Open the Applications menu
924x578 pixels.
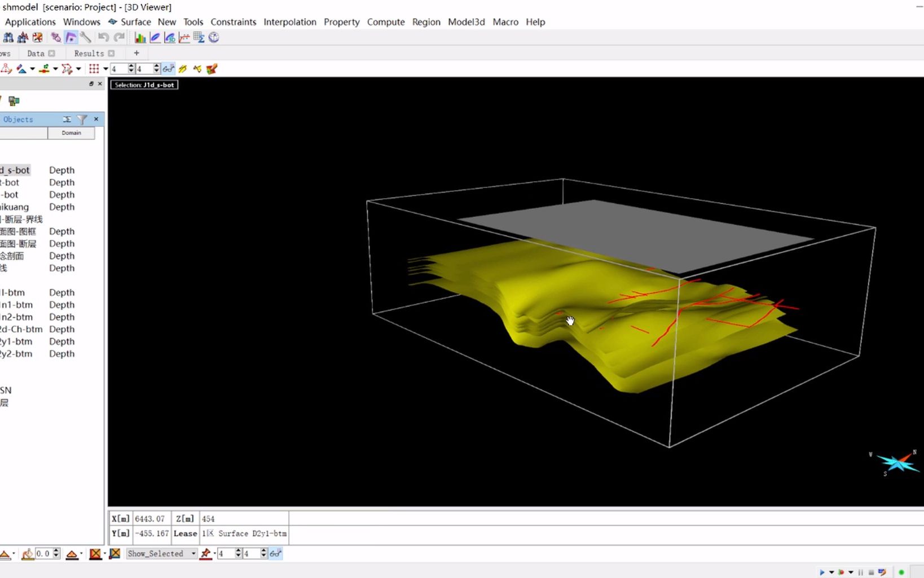(x=30, y=22)
